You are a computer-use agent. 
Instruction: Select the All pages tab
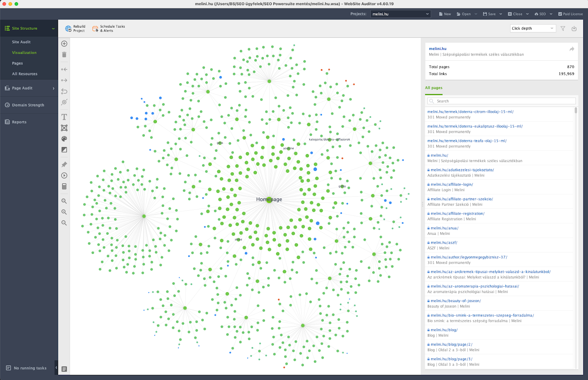434,88
